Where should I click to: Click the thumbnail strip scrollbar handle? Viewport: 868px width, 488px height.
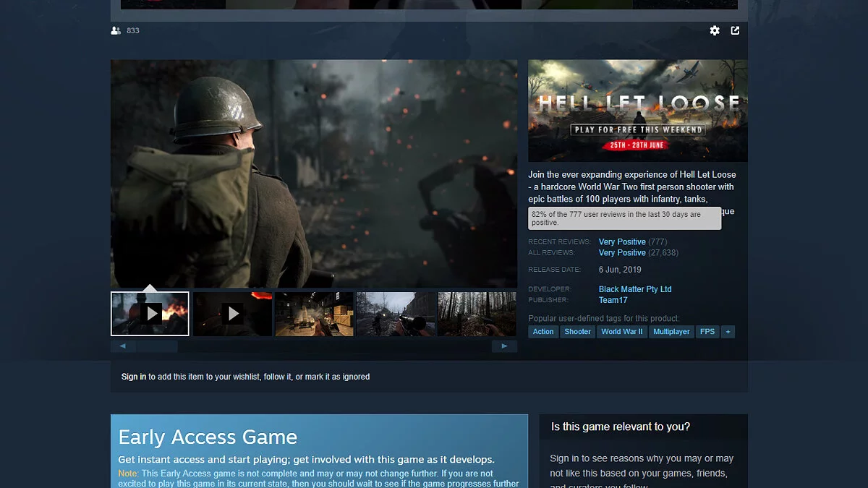(157, 346)
